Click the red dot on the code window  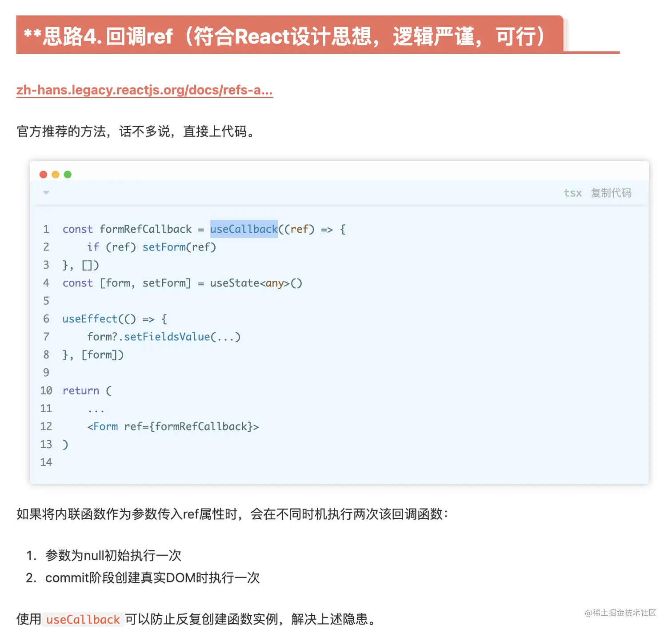(43, 175)
